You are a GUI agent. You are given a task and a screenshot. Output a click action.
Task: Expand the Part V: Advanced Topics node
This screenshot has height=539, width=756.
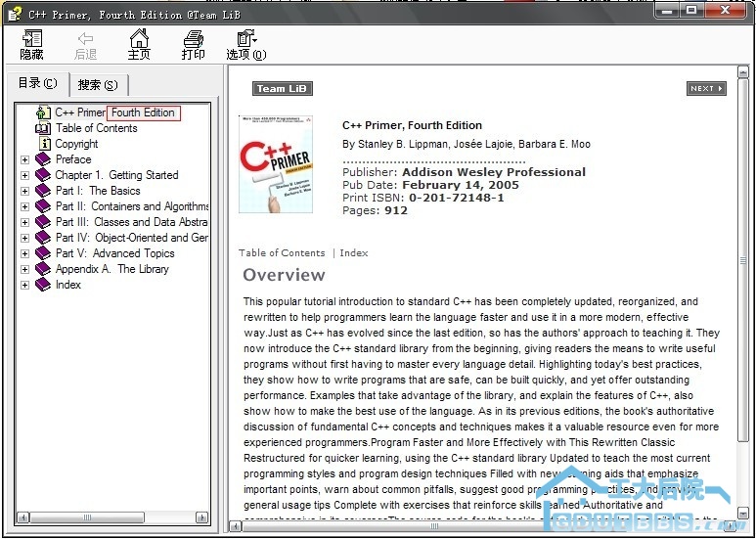tap(25, 253)
